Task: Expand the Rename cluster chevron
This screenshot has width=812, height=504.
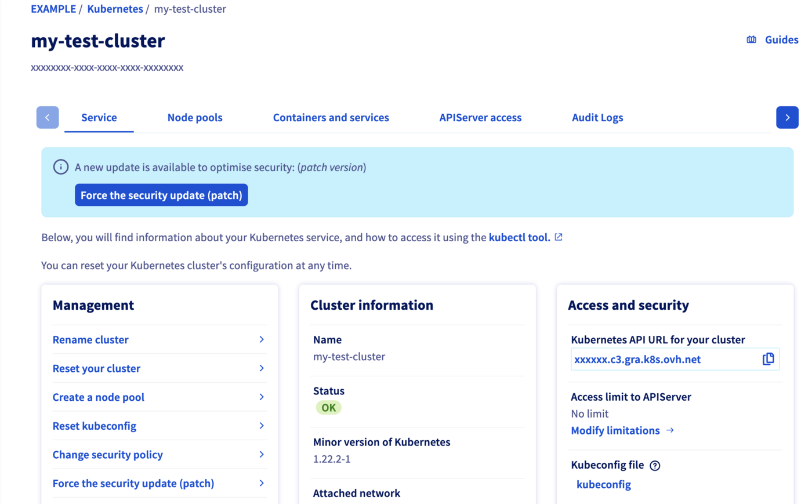Action: click(262, 339)
